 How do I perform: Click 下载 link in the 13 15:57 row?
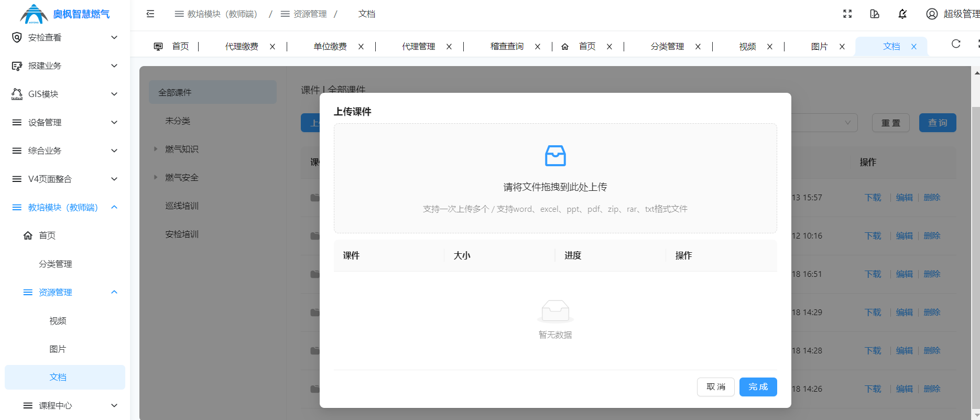pyautogui.click(x=873, y=198)
